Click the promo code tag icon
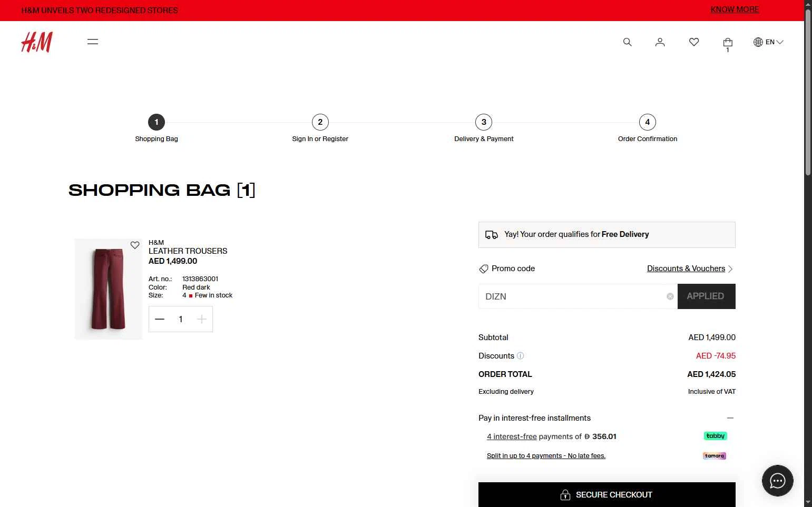Image resolution: width=812 pixels, height=507 pixels. tap(484, 269)
